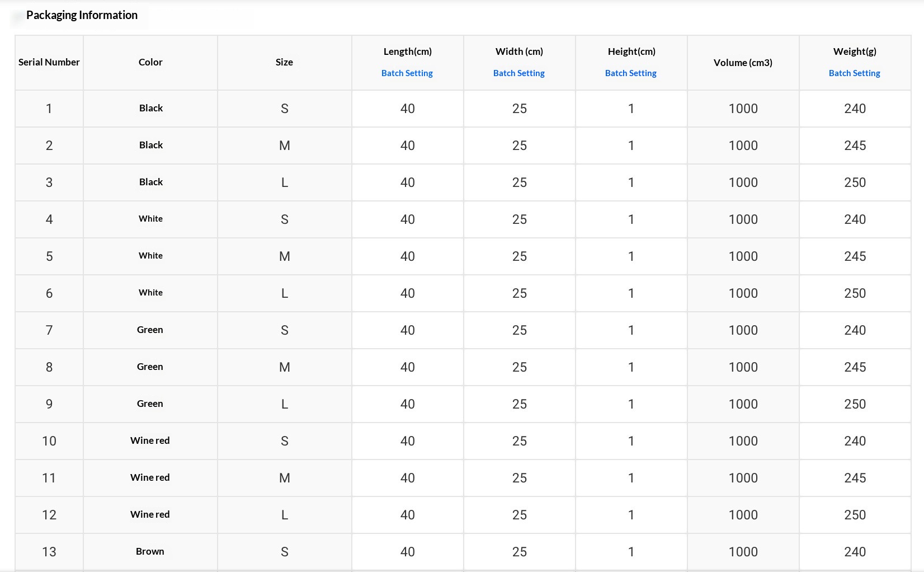The height and width of the screenshot is (572, 924).
Task: Click Batch Setting under Length(cm)
Action: [407, 73]
